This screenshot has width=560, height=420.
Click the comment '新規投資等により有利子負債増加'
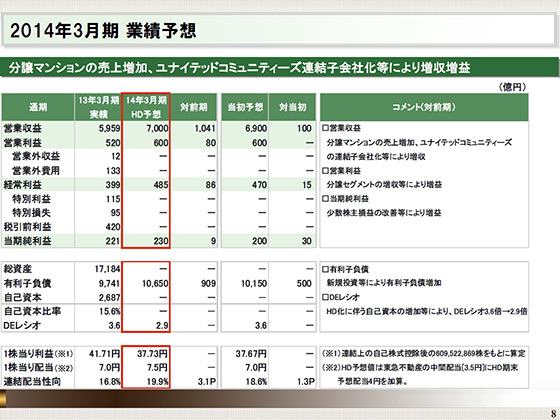tap(384, 283)
